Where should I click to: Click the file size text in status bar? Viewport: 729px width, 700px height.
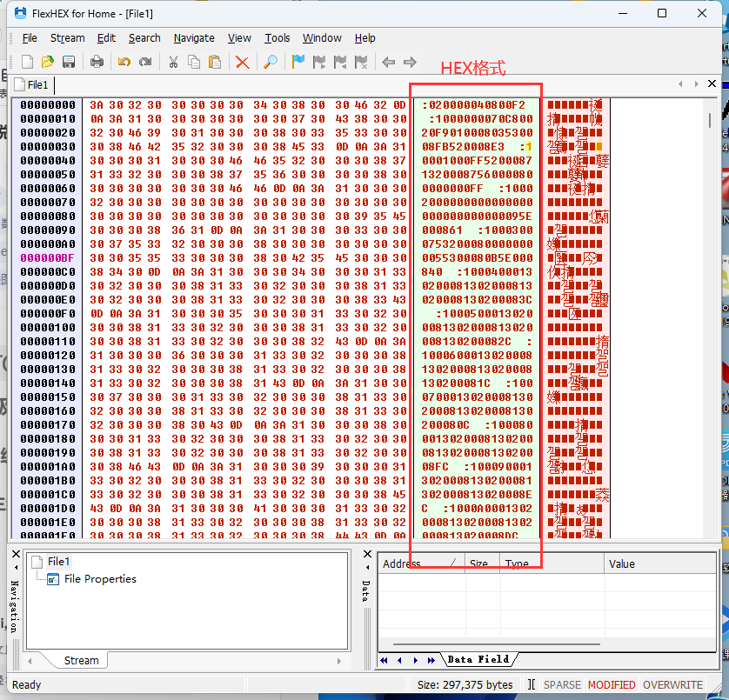pos(465,685)
